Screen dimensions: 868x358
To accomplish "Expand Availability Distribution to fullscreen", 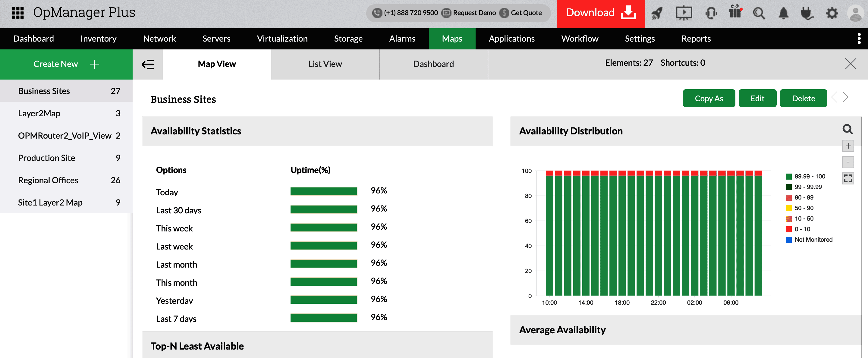I will click(x=848, y=178).
